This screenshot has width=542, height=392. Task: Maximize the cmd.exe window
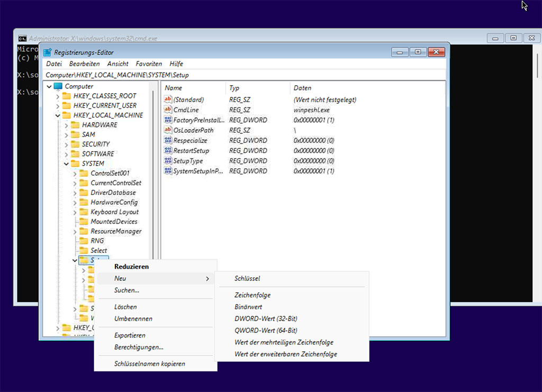pyautogui.click(x=513, y=38)
